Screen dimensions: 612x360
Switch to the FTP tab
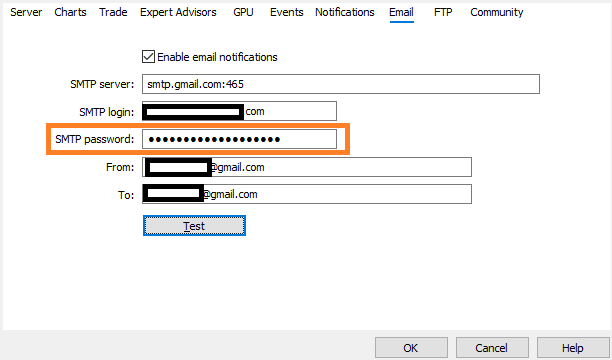(x=443, y=12)
